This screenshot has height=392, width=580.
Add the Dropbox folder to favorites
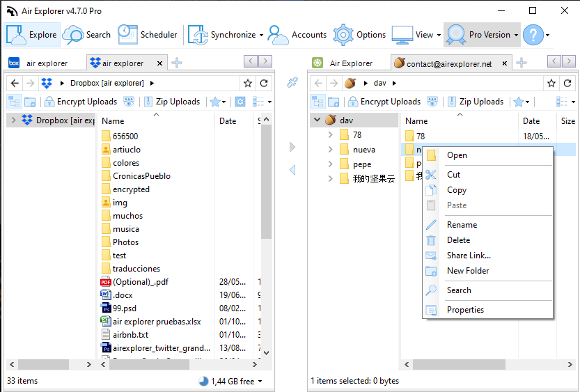click(x=248, y=84)
